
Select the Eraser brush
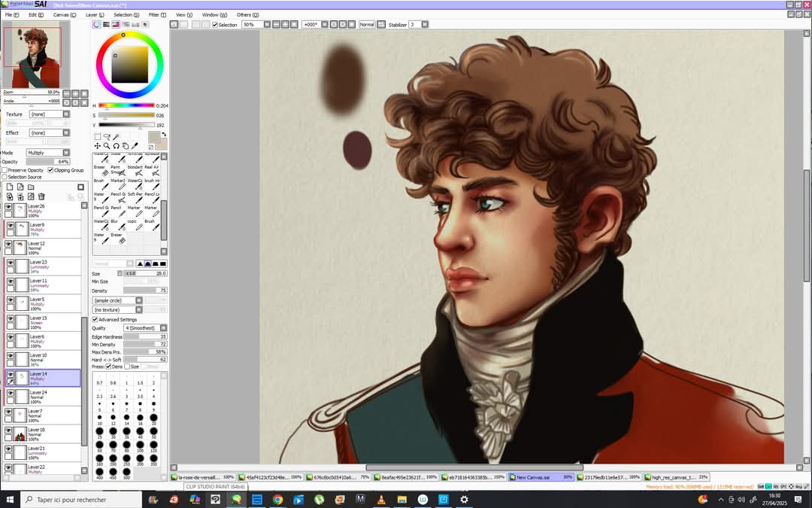pyautogui.click(x=100, y=170)
